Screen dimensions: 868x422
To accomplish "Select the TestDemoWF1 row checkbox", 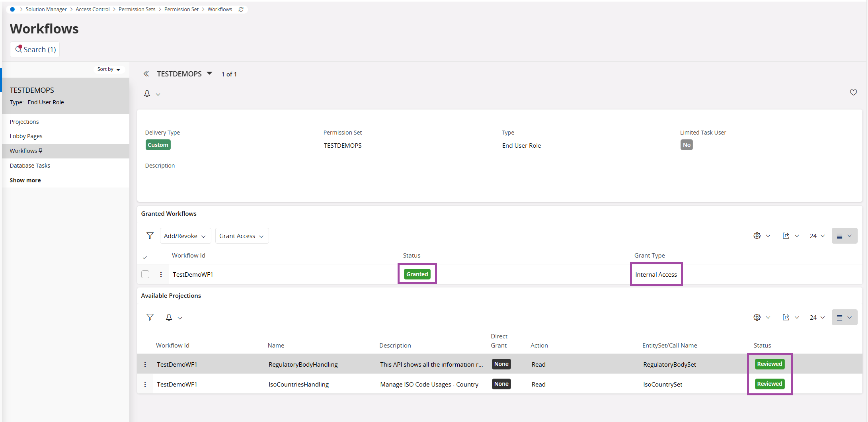I will click(x=145, y=274).
